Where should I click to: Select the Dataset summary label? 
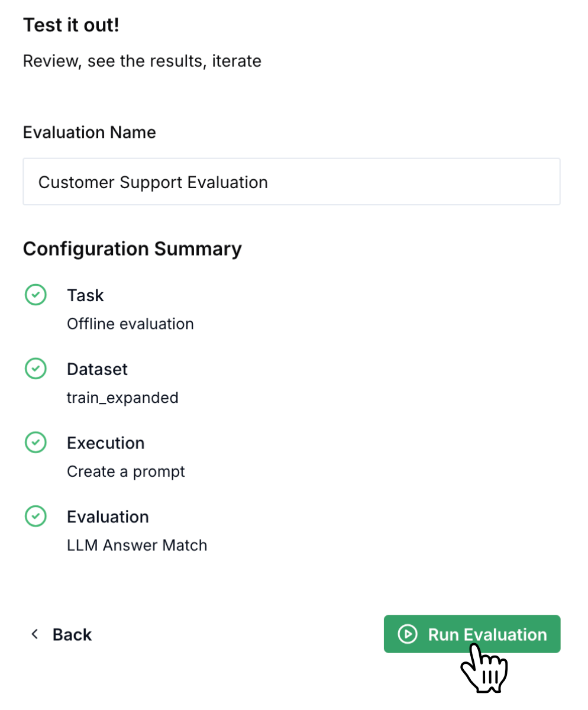click(97, 369)
